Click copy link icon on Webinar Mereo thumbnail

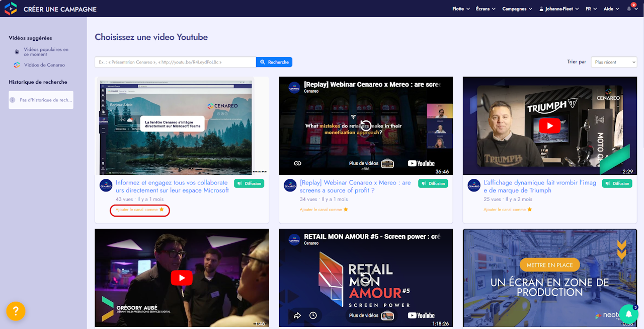tap(297, 163)
